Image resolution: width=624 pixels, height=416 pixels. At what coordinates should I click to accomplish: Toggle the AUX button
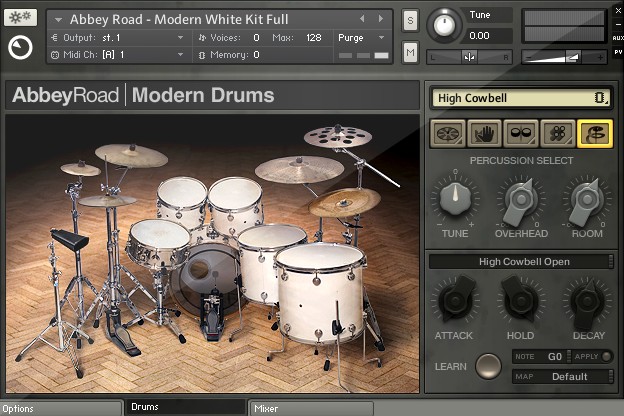(618, 38)
